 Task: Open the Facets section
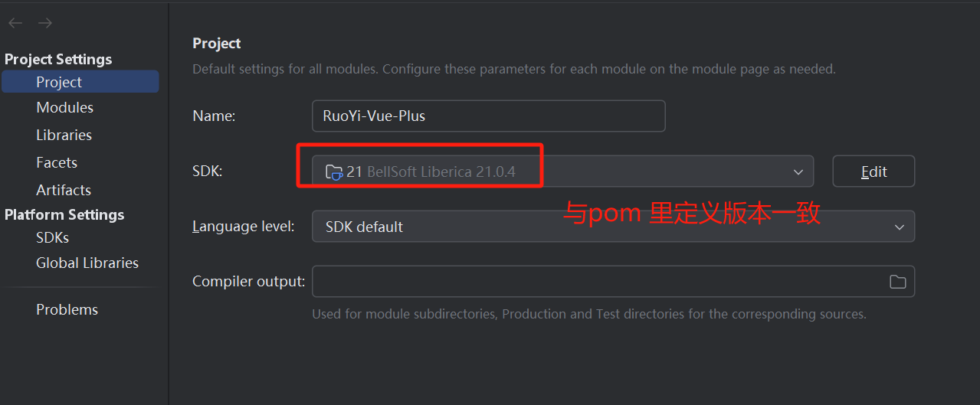[x=57, y=162]
